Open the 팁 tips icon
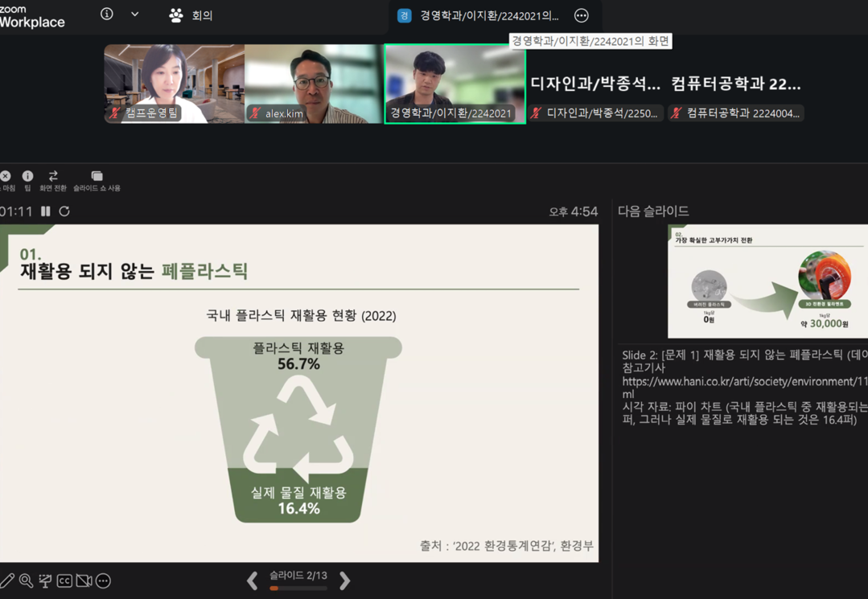Viewport: 868px width, 599px height. click(27, 176)
